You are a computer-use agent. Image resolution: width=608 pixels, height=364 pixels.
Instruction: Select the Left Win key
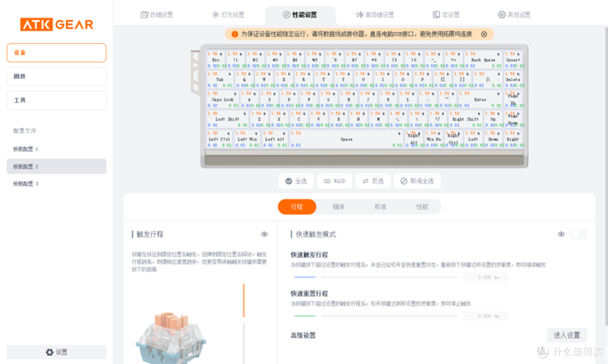(x=247, y=139)
